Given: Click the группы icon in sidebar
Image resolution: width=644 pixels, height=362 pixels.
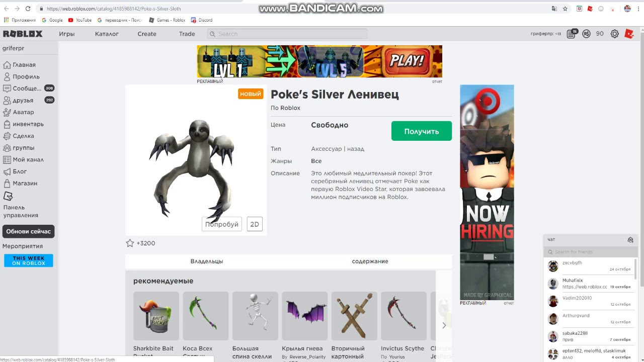Looking at the screenshot, I should [x=7, y=148].
